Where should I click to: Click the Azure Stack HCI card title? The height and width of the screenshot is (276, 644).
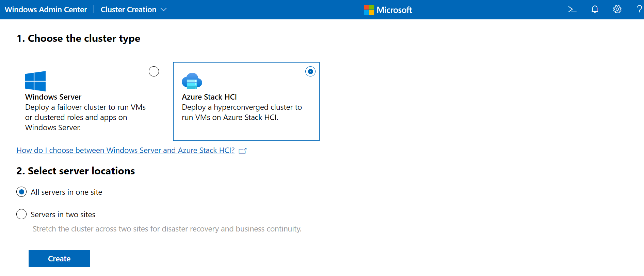point(209,97)
